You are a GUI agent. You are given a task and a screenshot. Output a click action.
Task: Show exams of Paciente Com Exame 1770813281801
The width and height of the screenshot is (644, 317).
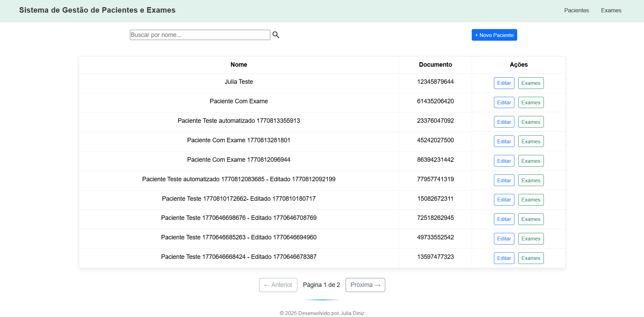[x=531, y=142]
